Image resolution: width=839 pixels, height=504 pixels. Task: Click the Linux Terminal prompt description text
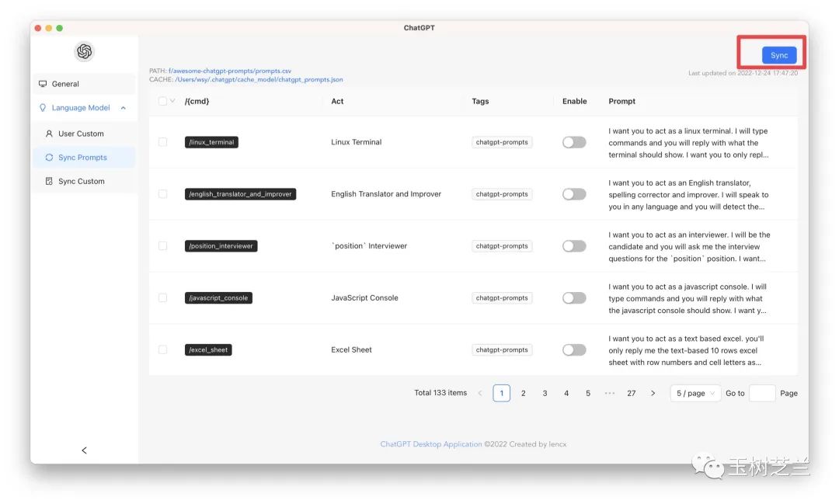click(688, 143)
